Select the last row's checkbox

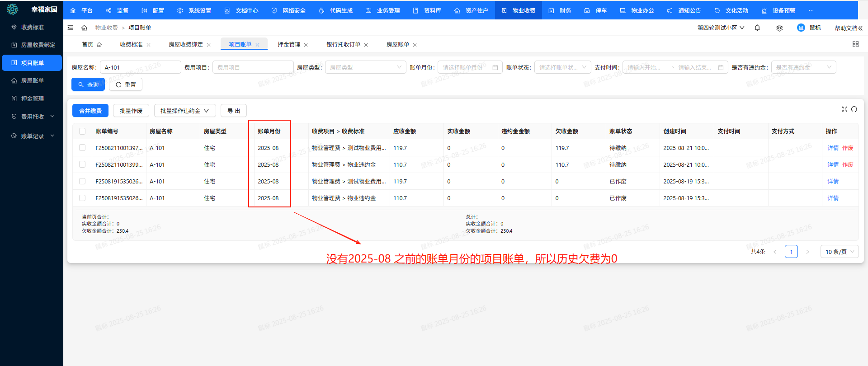[82, 198]
